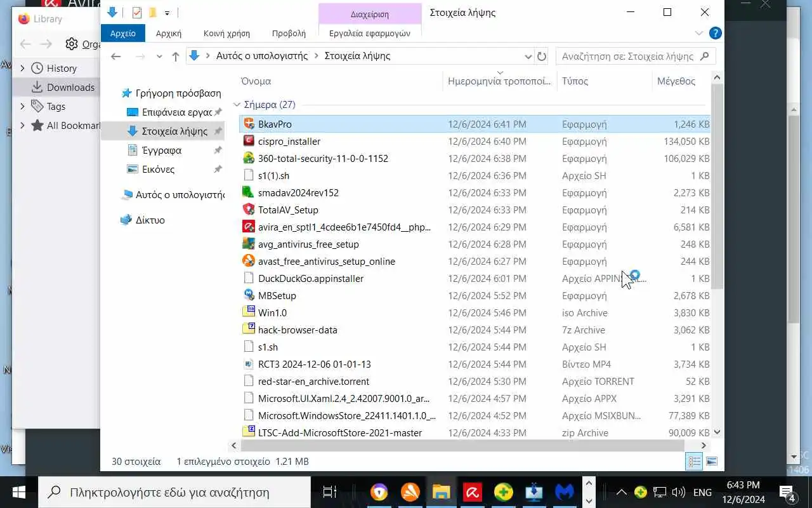Click the BkavPro application icon
The width and height of the screenshot is (812, 508).
(x=249, y=124)
